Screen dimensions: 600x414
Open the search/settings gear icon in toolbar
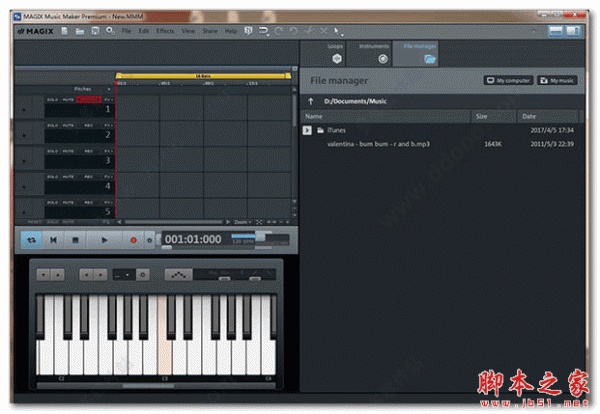[111, 31]
